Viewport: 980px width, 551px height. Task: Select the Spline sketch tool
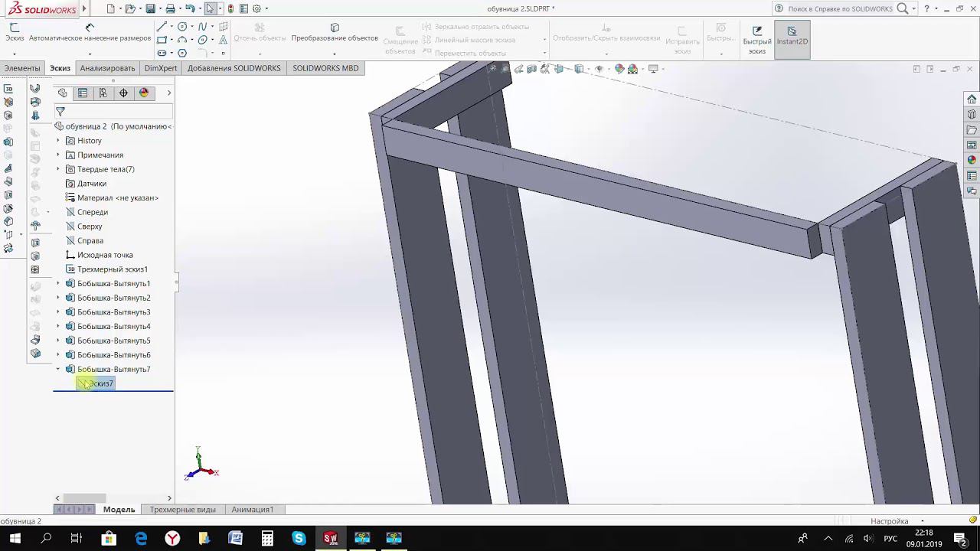(202, 26)
